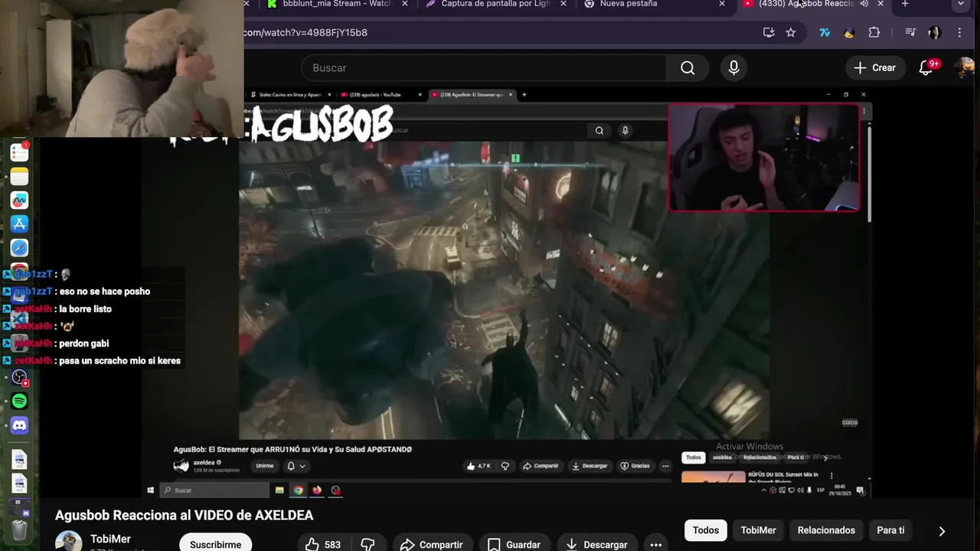980x551 pixels.
Task: Download video with Descargar button
Action: point(597,544)
